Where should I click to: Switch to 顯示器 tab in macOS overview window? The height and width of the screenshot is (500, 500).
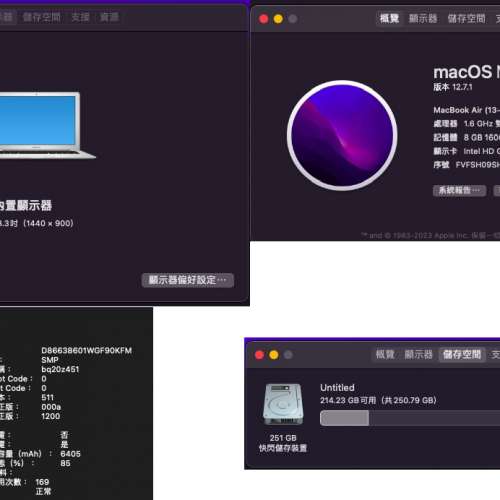[423, 18]
